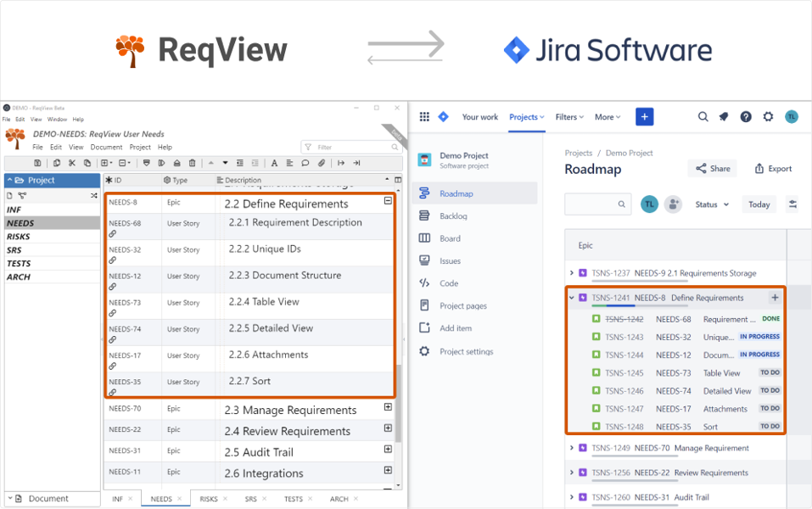
Task: Open the Document menu in ReqView
Action: pyautogui.click(x=106, y=148)
